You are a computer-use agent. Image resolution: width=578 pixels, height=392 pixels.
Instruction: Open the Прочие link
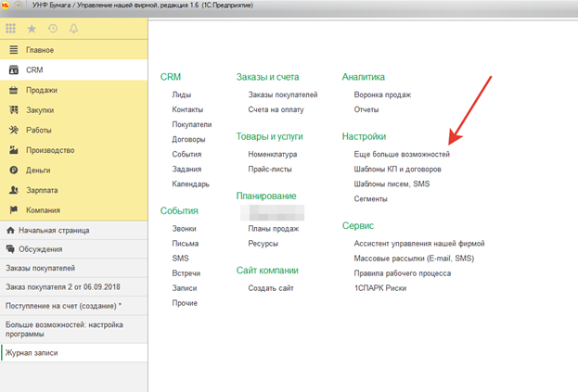185,303
